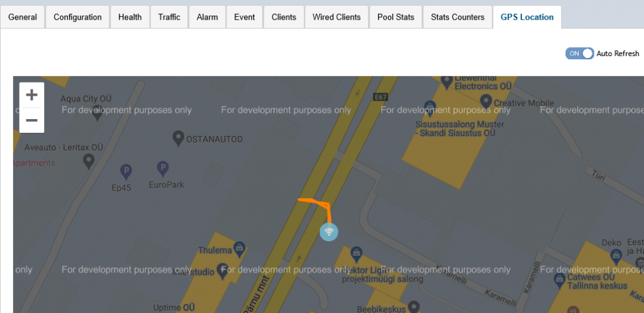Show the Pool Stats tab
Screen dimensions: 644x313
pos(396,17)
